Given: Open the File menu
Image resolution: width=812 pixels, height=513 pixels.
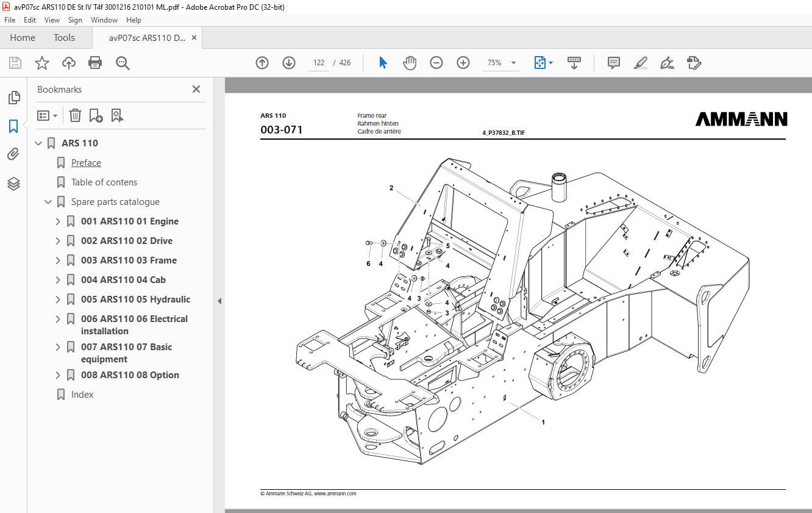Looking at the screenshot, I should (x=10, y=20).
